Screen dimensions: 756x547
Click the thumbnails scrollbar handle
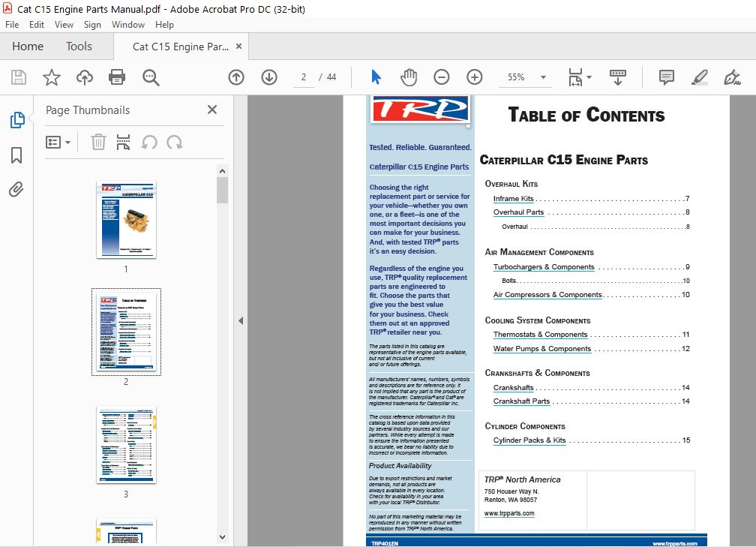[222, 190]
